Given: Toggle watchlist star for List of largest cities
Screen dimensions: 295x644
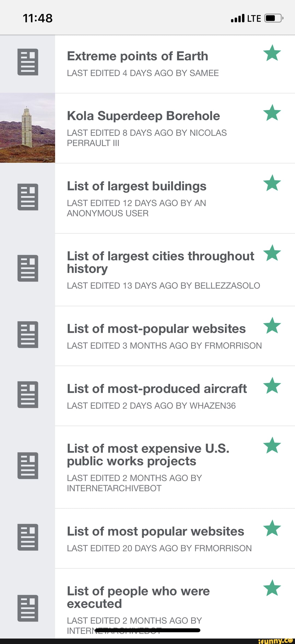Looking at the screenshot, I should 272,253.
